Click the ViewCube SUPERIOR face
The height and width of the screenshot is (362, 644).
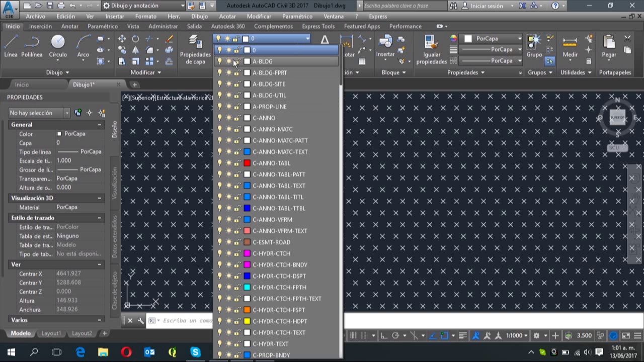click(617, 118)
